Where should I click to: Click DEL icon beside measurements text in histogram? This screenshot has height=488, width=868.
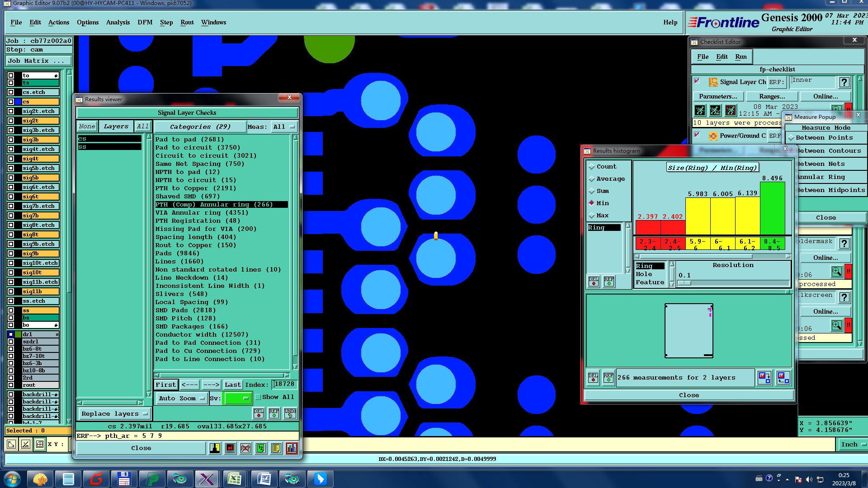(593, 378)
